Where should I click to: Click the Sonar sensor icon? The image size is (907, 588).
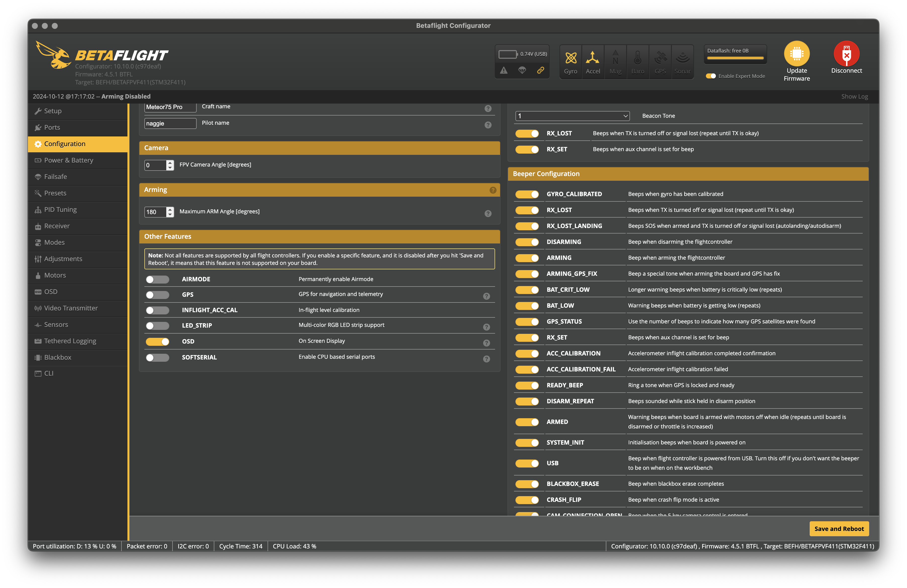click(x=682, y=58)
